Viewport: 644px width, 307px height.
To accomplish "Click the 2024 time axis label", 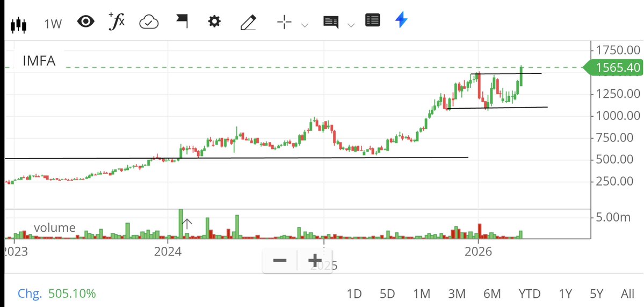I will click(168, 252).
